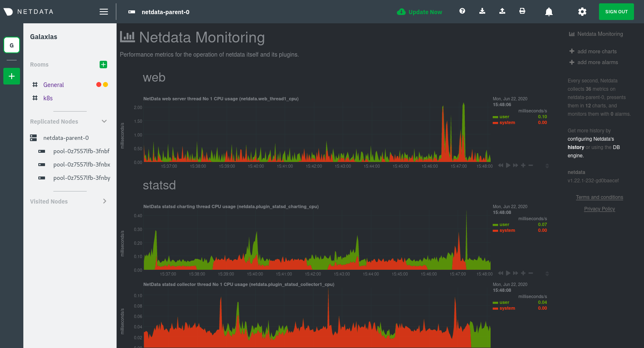Click the server icon beside netdata-parent-0 in sidebar
Screen dimensions: 644x348
[x=33, y=138]
